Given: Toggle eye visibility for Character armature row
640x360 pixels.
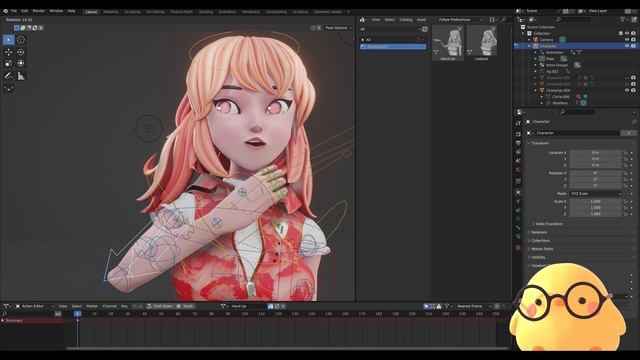Looking at the screenshot, I should point(627,46).
